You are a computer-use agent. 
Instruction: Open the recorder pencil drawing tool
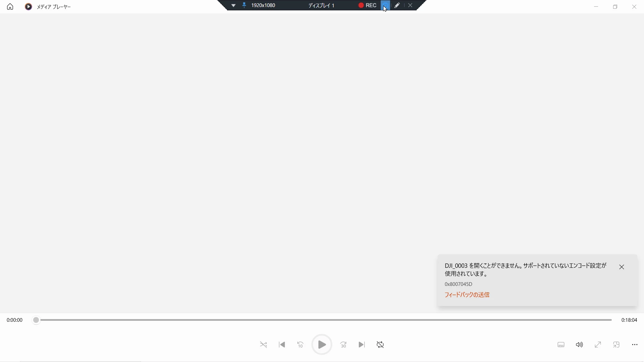[x=397, y=5]
